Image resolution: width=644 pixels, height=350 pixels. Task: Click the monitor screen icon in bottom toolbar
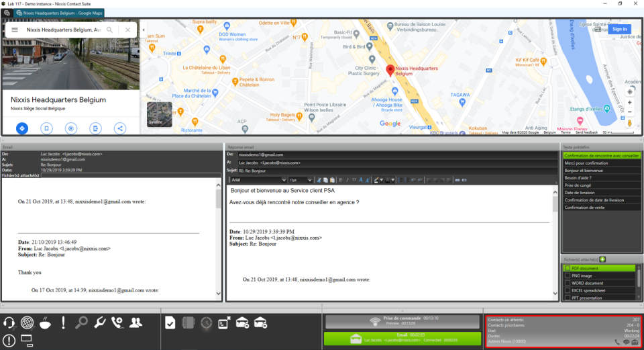tap(27, 341)
